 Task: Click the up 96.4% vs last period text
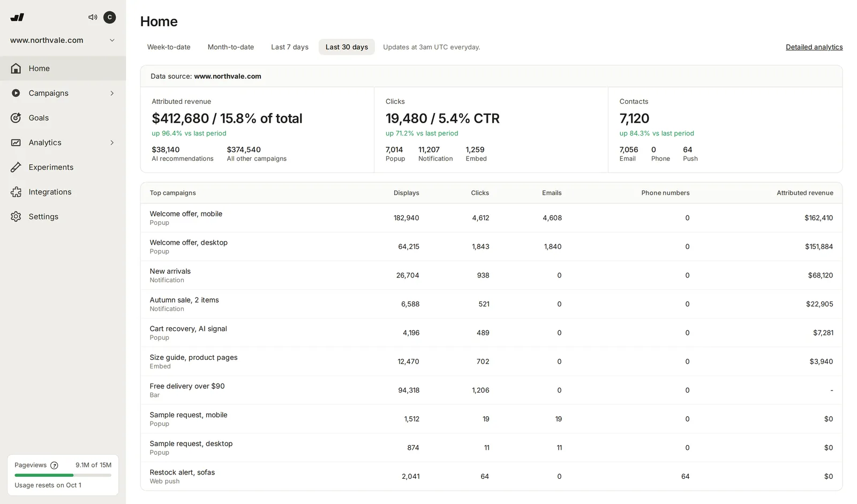coord(189,133)
